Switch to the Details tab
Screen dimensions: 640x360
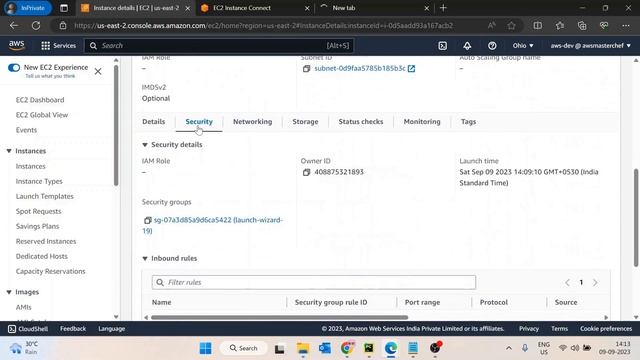tap(153, 122)
